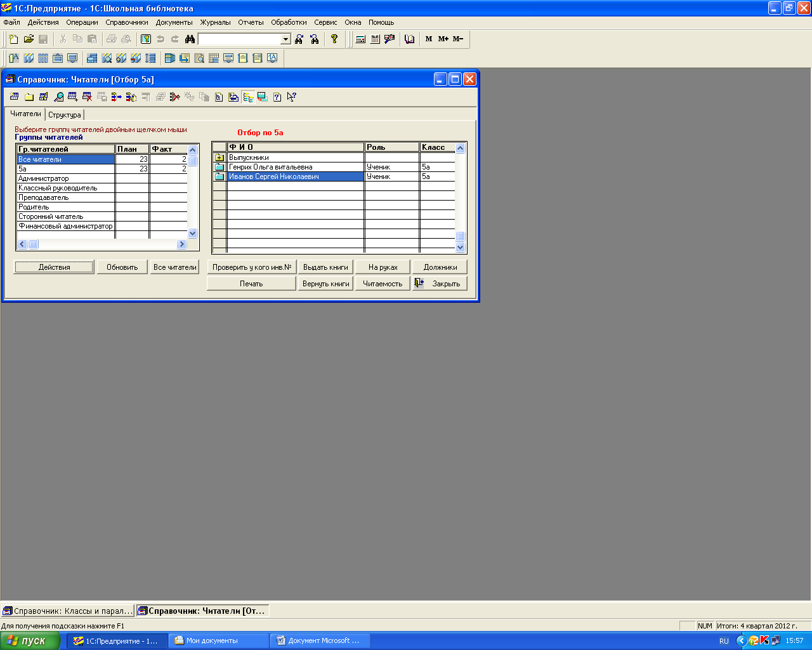
Task: Open the Сервис menu
Action: [x=325, y=22]
